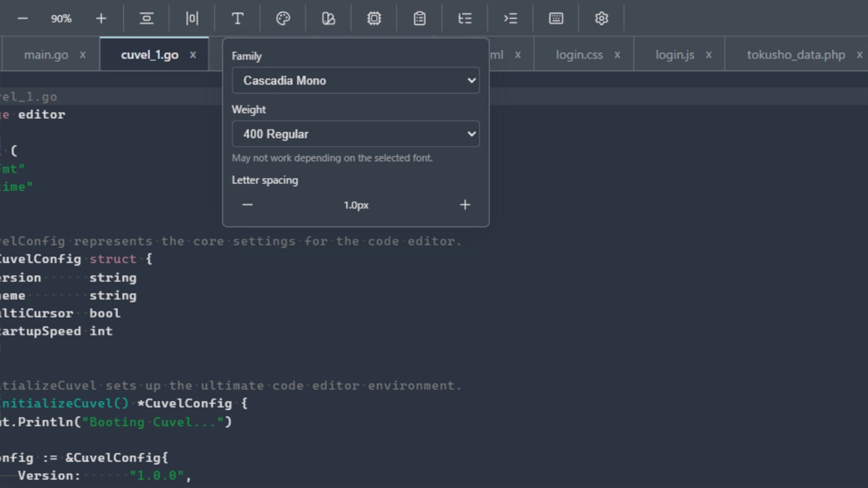
Task: Open the color palette theme icon
Action: pyautogui.click(x=283, y=19)
